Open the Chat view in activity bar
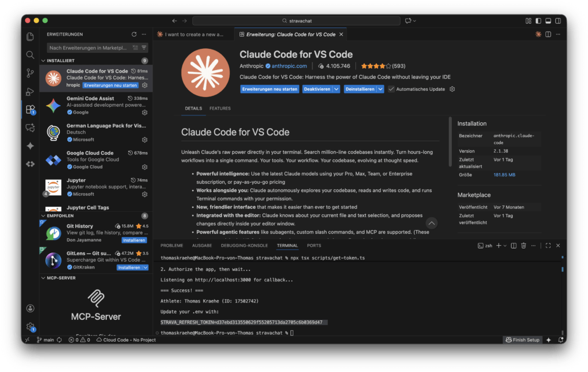Image resolution: width=588 pixels, height=372 pixels. (x=30, y=127)
